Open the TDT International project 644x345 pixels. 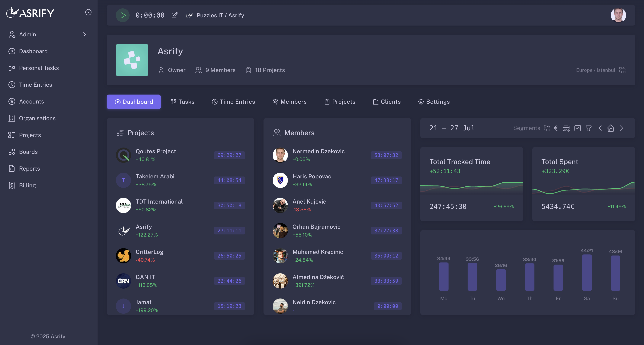pyautogui.click(x=180, y=205)
